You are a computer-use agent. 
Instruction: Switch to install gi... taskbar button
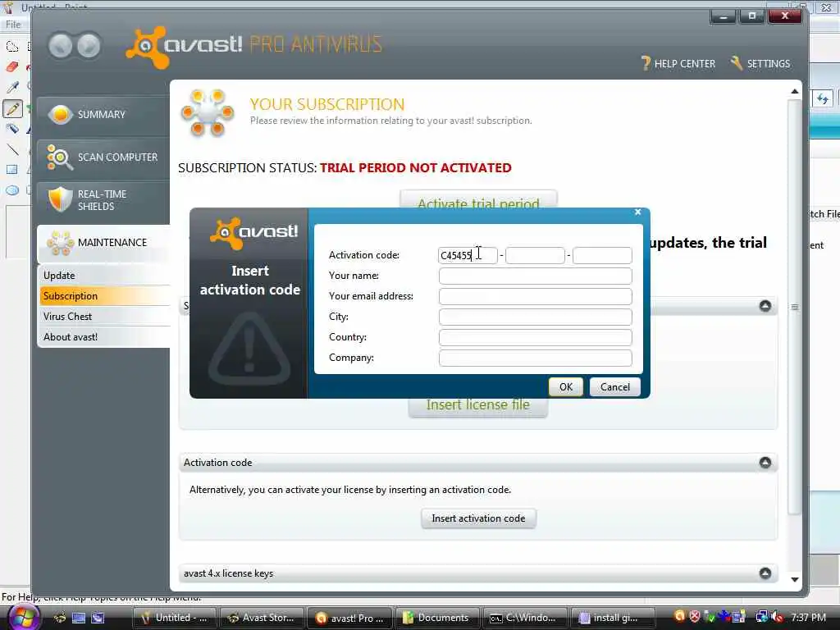click(x=613, y=618)
